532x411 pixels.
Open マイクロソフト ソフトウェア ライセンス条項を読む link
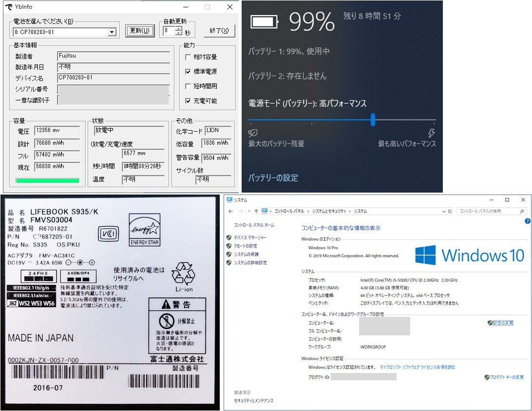418,367
